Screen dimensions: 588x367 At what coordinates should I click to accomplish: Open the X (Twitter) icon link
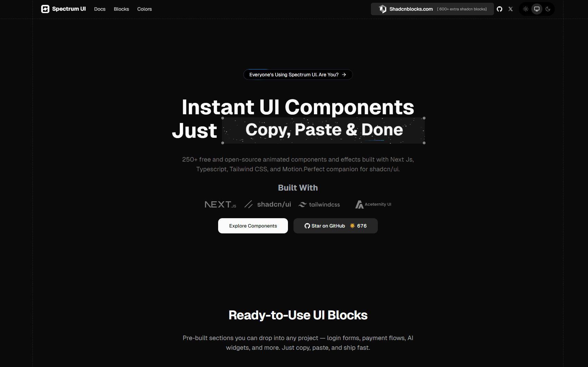511,9
